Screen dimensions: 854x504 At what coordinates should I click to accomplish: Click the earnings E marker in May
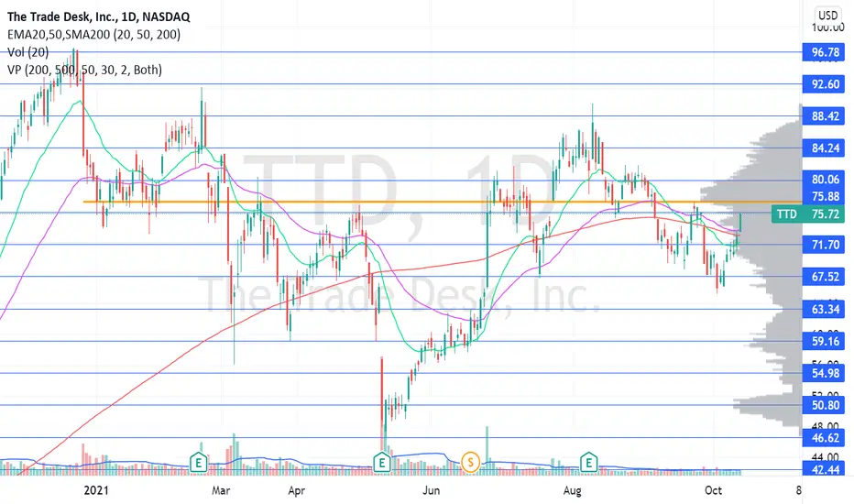(382, 463)
